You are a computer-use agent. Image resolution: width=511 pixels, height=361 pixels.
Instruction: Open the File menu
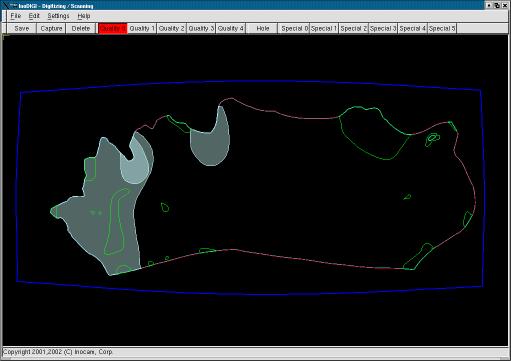[x=16, y=16]
